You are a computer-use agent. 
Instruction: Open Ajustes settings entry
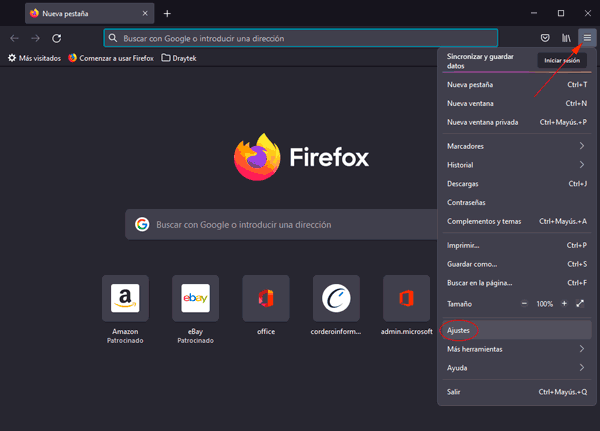(x=517, y=330)
